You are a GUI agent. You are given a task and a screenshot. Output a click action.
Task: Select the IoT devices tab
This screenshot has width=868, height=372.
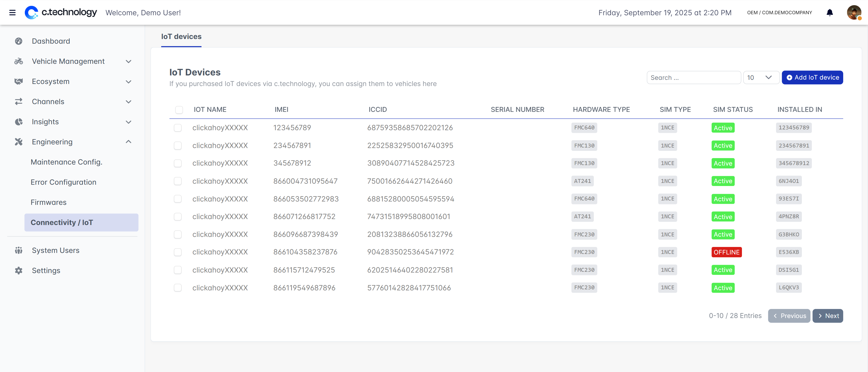click(181, 37)
